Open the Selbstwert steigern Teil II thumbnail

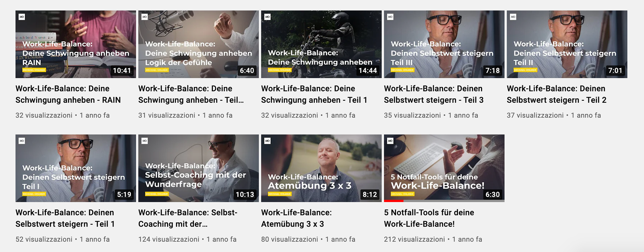tap(567, 44)
